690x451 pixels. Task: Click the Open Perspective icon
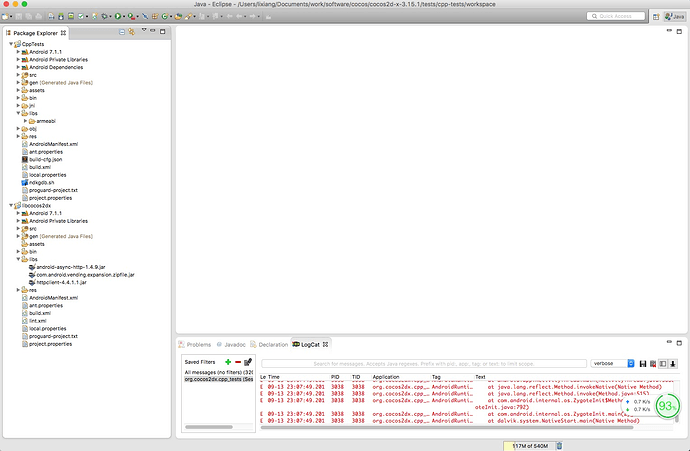click(x=656, y=16)
